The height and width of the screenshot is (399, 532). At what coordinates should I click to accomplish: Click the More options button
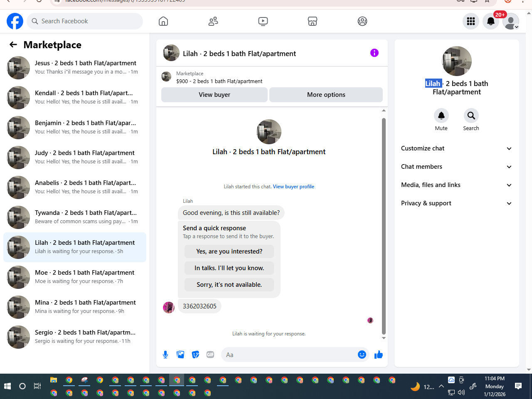click(x=326, y=95)
